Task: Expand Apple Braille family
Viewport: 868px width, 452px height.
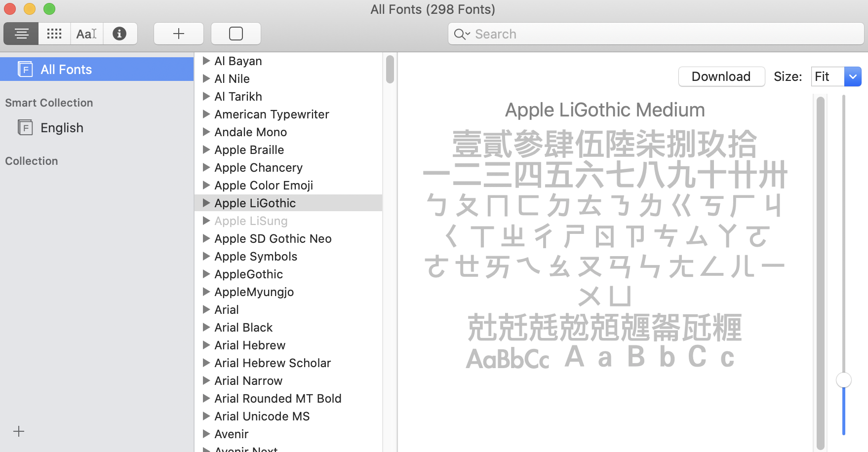Action: coord(206,150)
